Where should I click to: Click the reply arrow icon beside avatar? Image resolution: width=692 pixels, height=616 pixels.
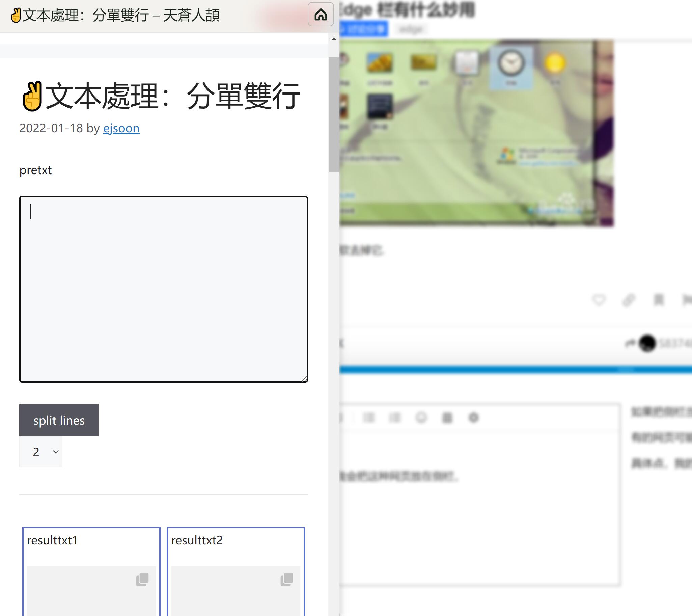click(630, 343)
